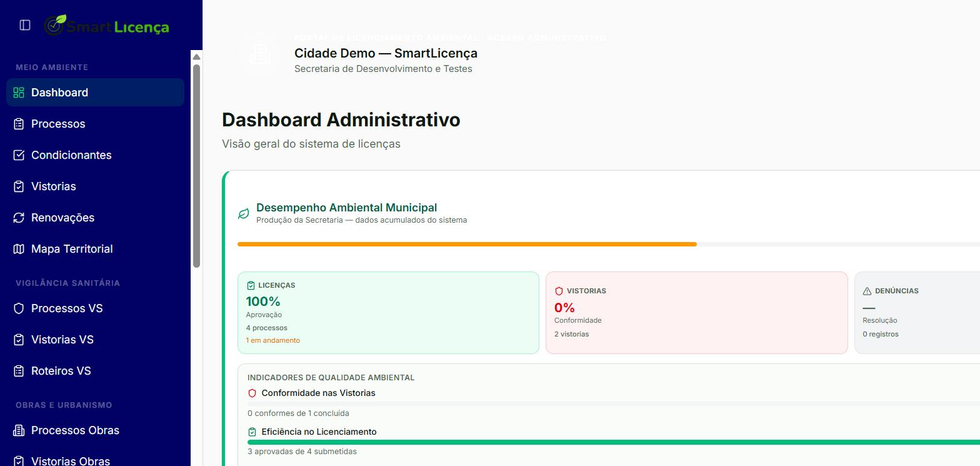Viewport: 980px width, 466px height.
Task: Click the Denúncias warning triangle icon
Action: pos(867,291)
